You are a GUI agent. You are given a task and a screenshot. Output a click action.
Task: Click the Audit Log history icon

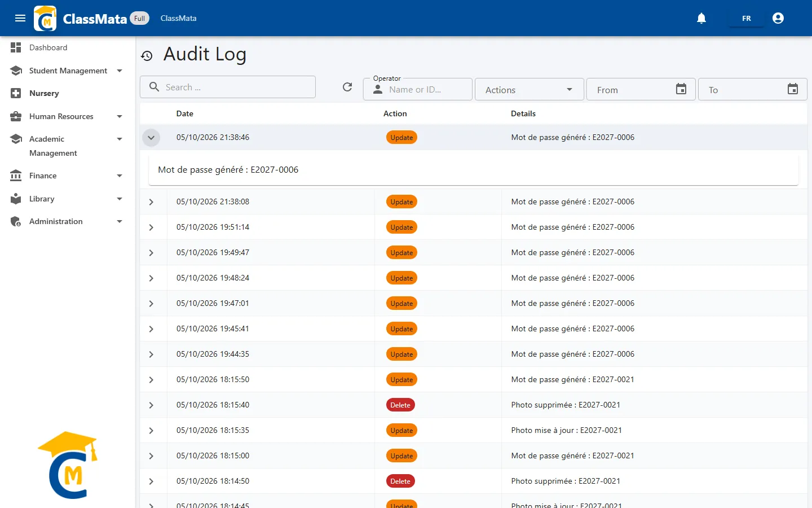pos(147,55)
